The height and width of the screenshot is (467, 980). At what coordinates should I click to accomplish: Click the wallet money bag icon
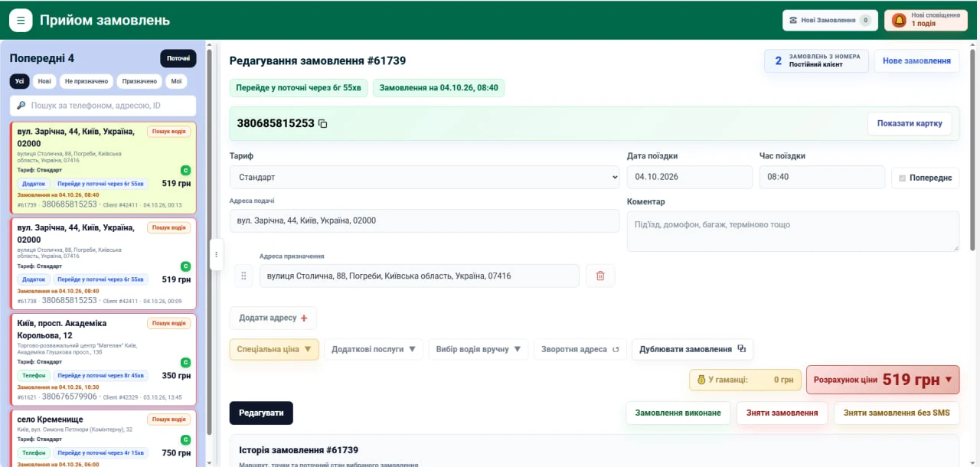coord(700,380)
